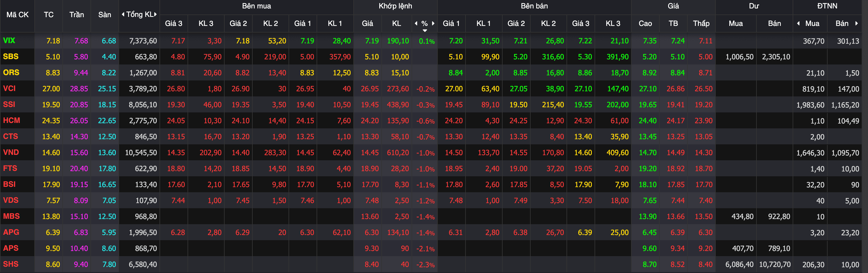Viewport: 868px width, 273px height.
Task: Click VND total volume 10,545,50
Action: (x=141, y=153)
